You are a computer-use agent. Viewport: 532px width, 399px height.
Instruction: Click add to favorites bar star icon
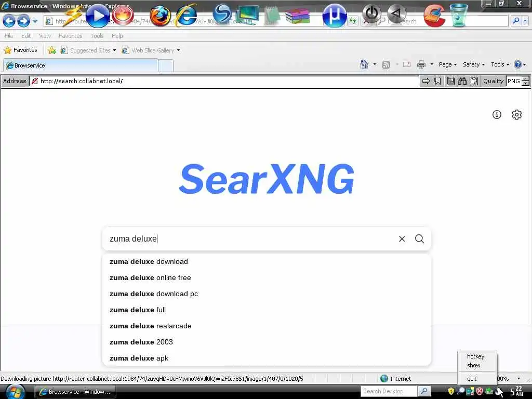point(52,50)
